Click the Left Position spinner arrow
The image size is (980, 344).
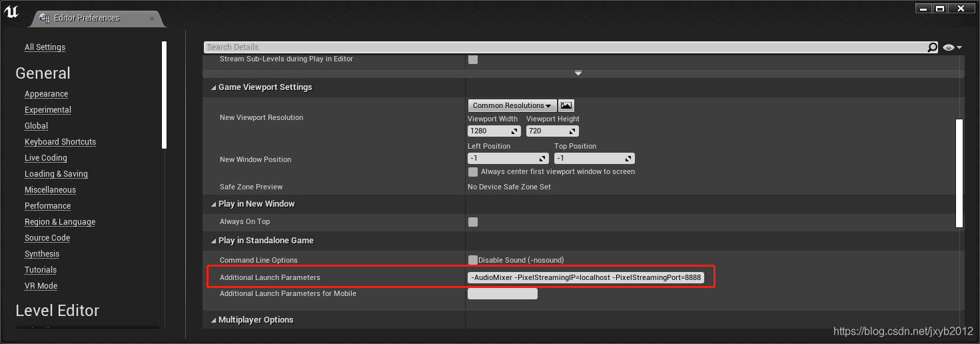[x=543, y=159]
